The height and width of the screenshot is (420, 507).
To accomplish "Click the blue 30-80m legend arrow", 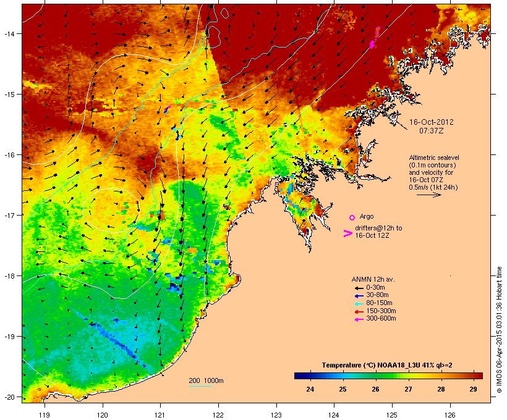I will tap(359, 296).
